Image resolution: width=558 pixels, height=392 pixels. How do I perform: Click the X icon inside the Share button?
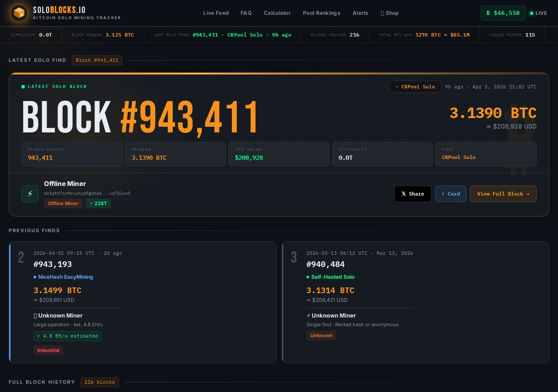click(403, 194)
